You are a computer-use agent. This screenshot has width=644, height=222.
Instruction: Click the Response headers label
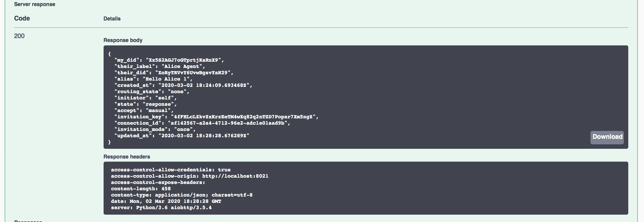127,157
